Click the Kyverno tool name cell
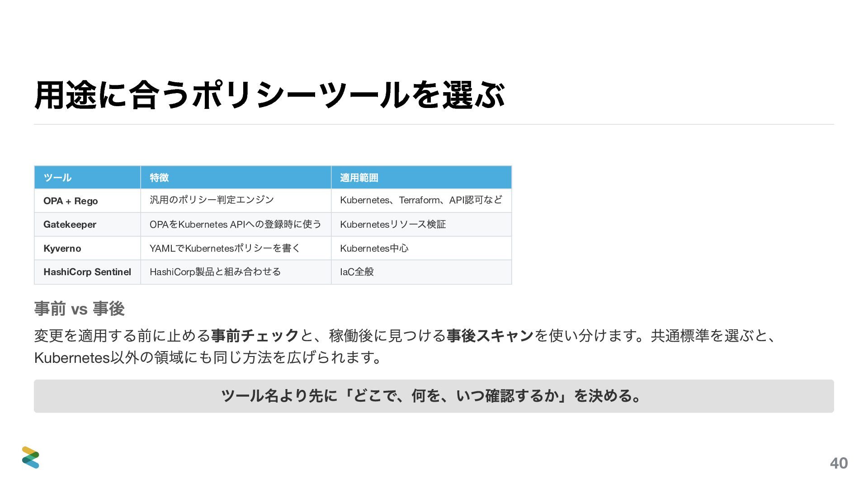Screen dimensions: 868x488 [87, 248]
